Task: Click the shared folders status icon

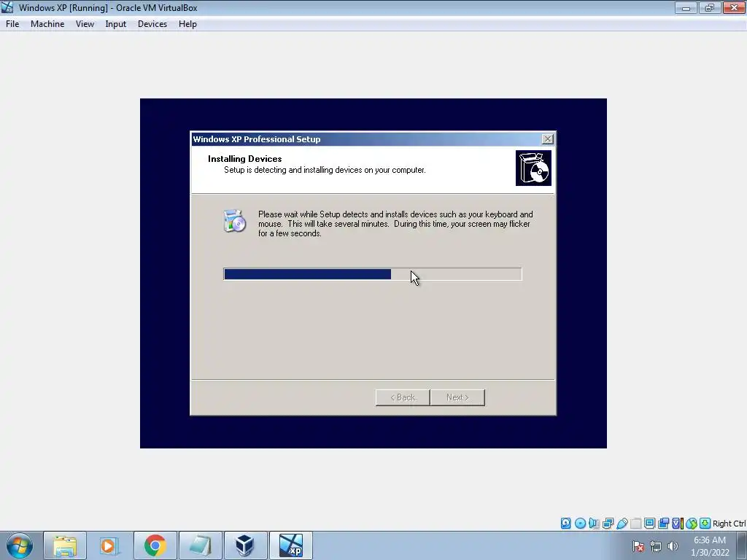Action: [636, 524]
